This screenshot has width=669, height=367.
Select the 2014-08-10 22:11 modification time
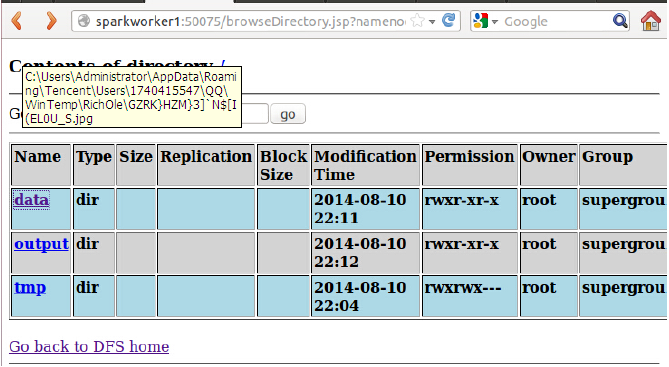point(361,209)
